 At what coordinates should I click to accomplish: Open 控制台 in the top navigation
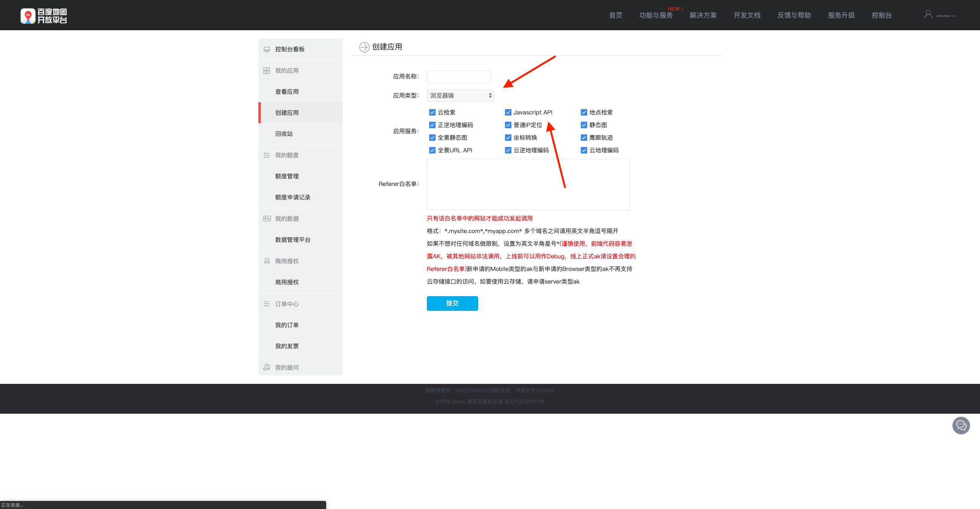pos(882,15)
